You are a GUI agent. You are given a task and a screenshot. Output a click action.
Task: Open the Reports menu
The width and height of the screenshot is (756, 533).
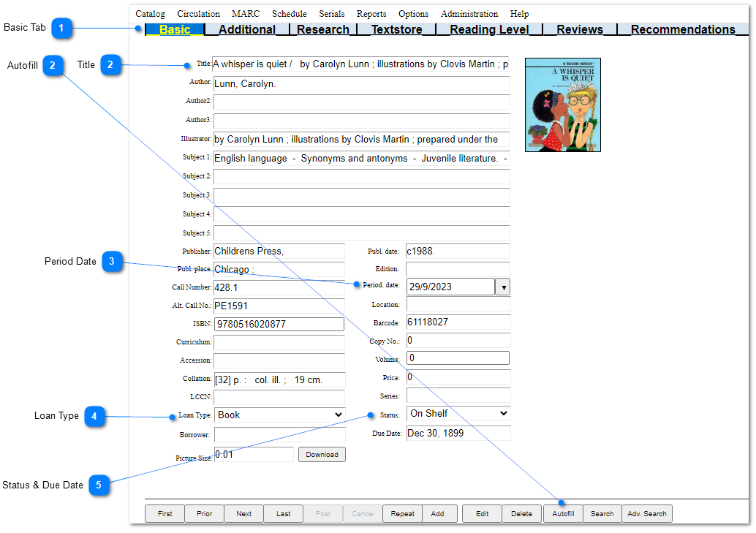coord(371,14)
